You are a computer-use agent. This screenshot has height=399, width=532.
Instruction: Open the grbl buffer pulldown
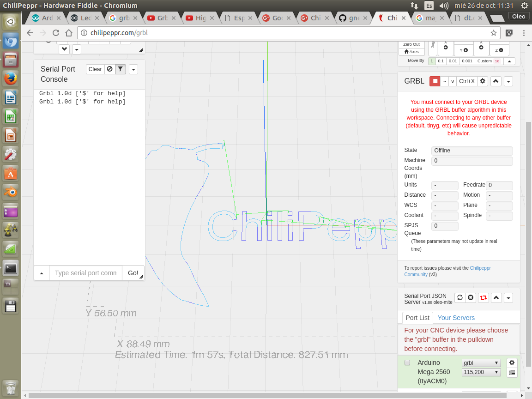pos(481,363)
